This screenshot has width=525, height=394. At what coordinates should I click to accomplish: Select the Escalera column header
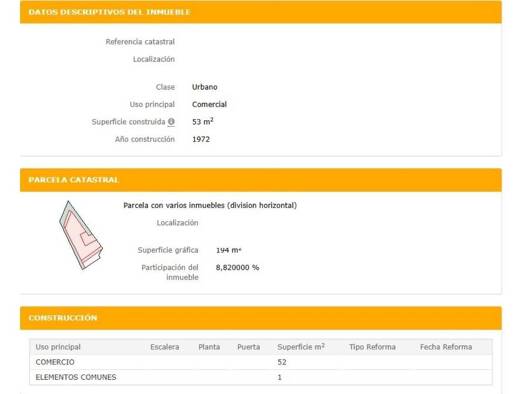[x=164, y=347]
